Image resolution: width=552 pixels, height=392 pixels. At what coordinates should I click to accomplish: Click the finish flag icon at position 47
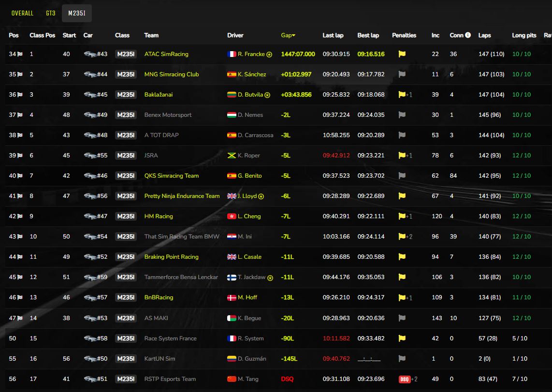coord(20,318)
